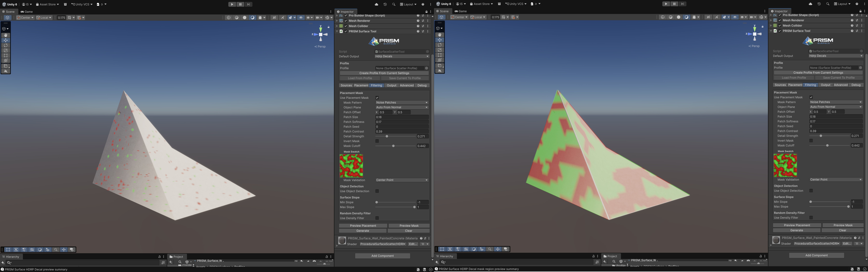Click the add plus icon in right Project panel
This screenshot has height=272, width=868.
pos(605,262)
